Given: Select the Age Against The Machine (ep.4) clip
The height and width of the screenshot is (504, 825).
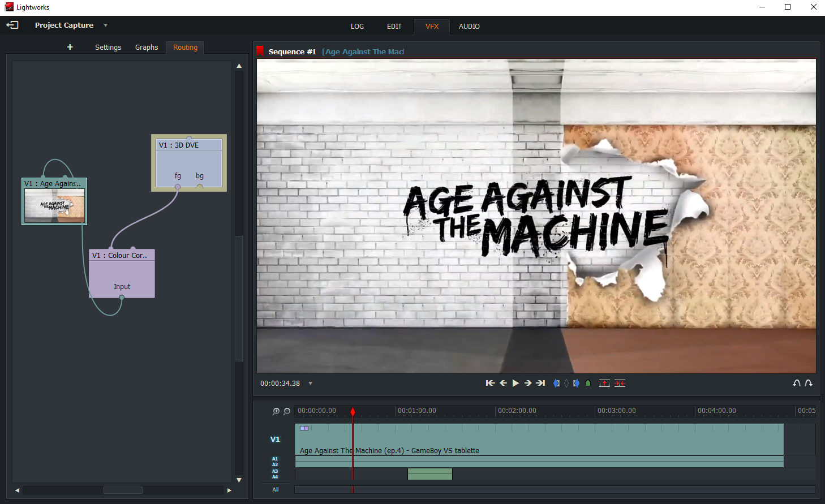Looking at the screenshot, I should tap(539, 440).
